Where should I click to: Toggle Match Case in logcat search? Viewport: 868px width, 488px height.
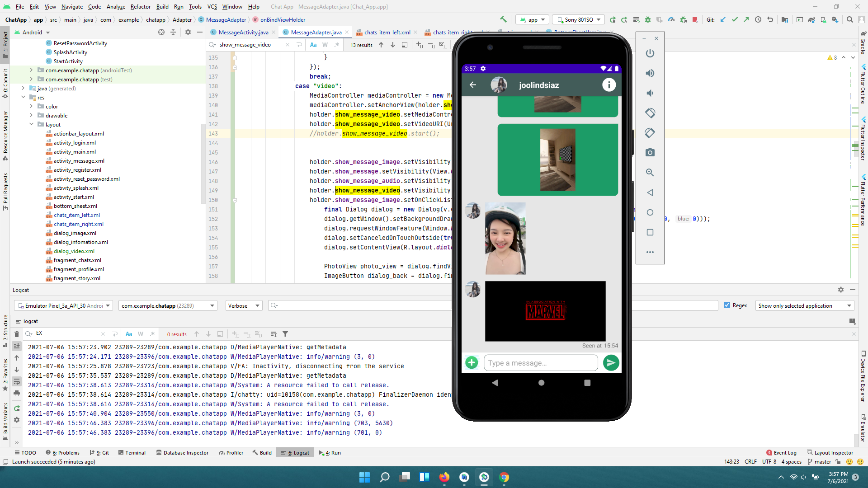tap(129, 334)
